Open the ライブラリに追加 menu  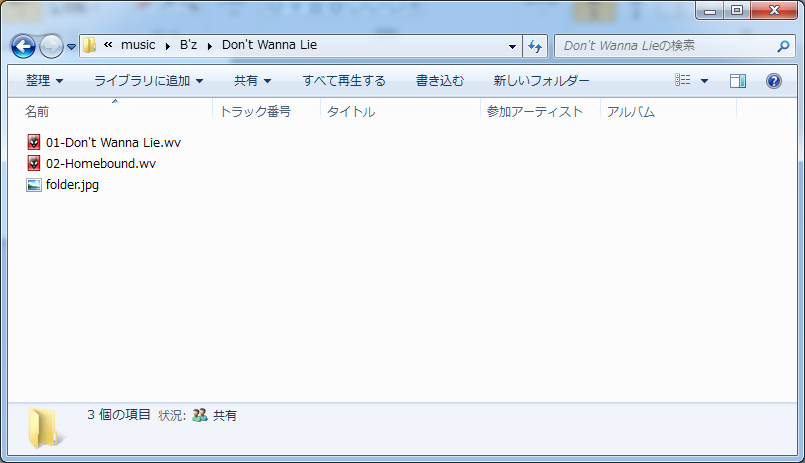pos(148,81)
